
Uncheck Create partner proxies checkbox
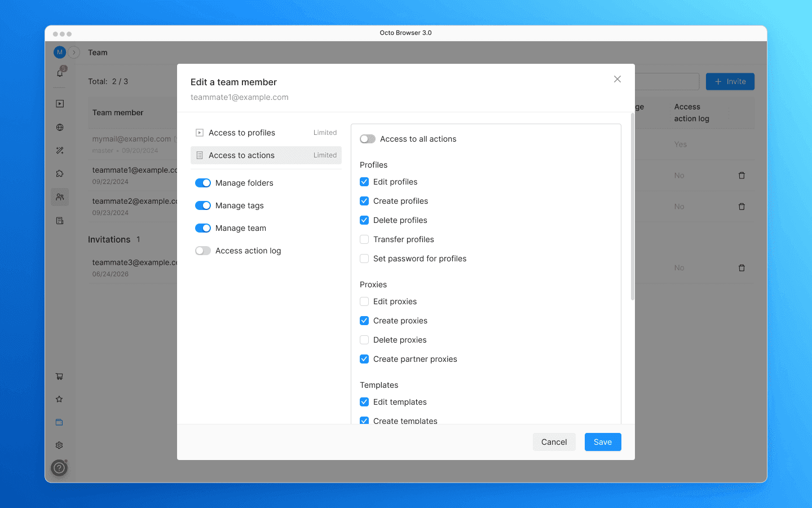(x=364, y=359)
